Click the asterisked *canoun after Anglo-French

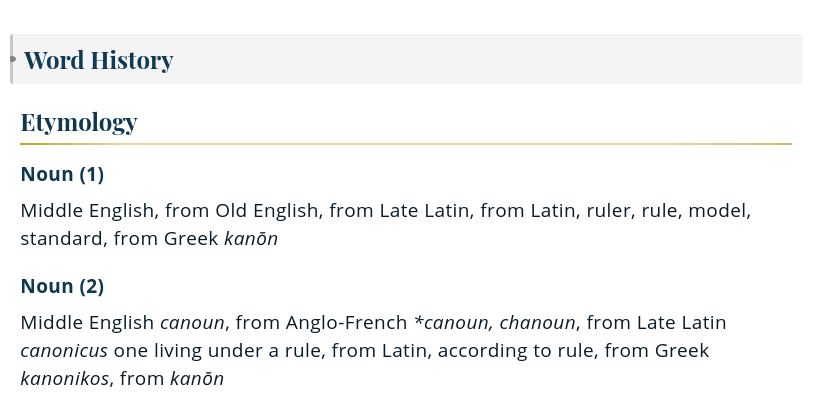tap(452, 323)
